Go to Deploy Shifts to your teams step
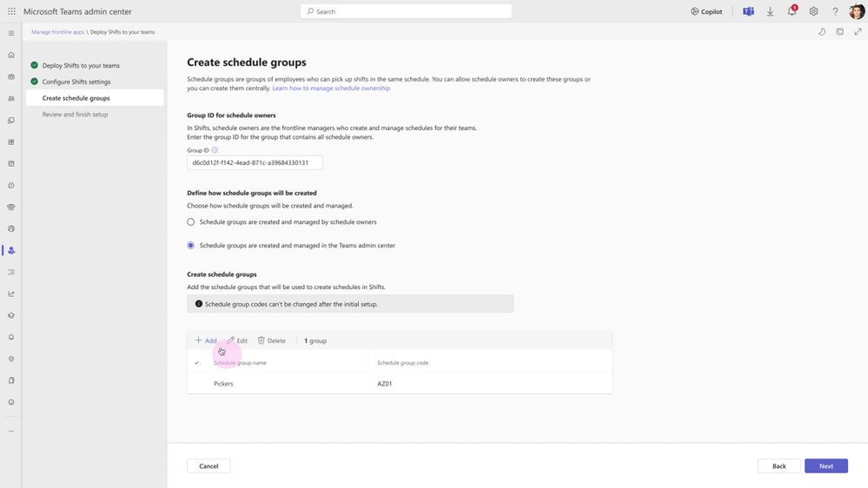Image resolution: width=868 pixels, height=488 pixels. (81, 65)
